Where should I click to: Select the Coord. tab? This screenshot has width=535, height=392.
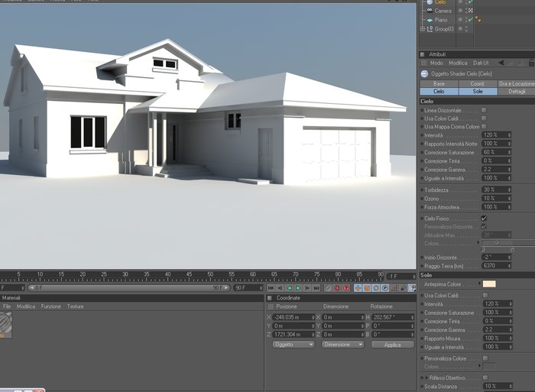[478, 83]
